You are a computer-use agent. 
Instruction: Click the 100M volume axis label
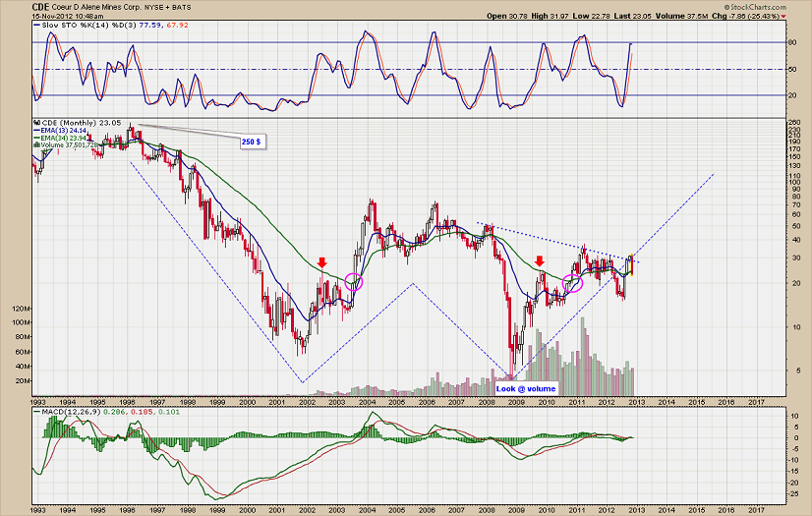[x=21, y=322]
